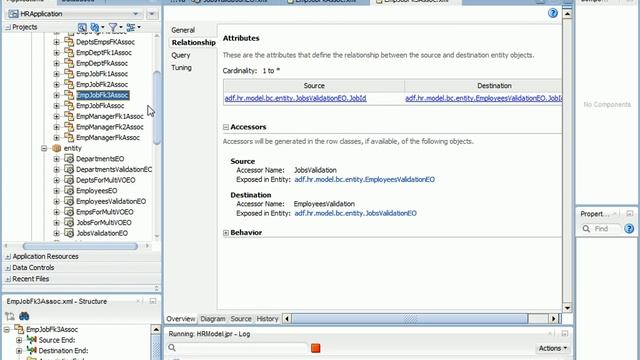Stop the running process with the red square
This screenshot has width=640, height=360.
tap(316, 348)
